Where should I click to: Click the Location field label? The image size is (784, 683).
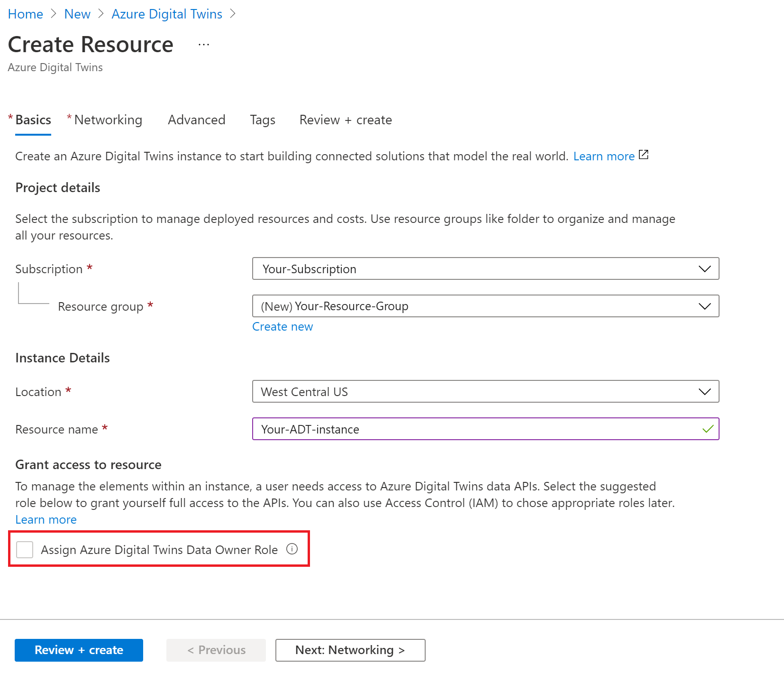click(38, 392)
